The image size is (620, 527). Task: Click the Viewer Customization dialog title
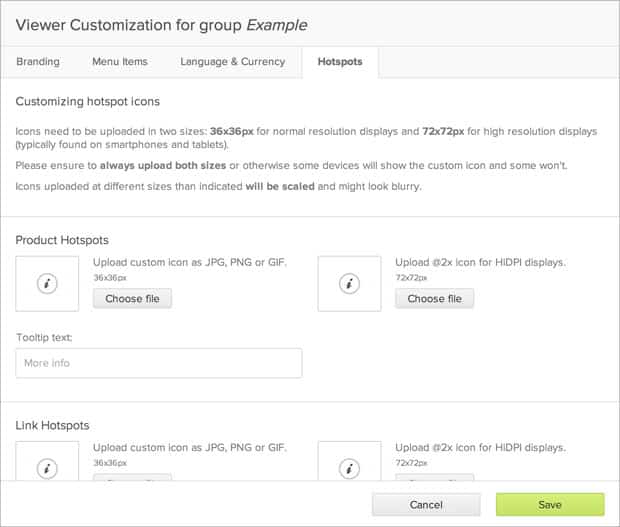(x=162, y=25)
